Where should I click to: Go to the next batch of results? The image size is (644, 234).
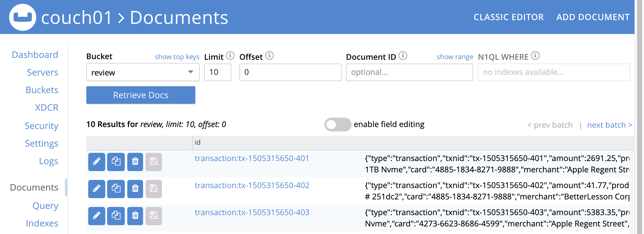click(x=609, y=125)
